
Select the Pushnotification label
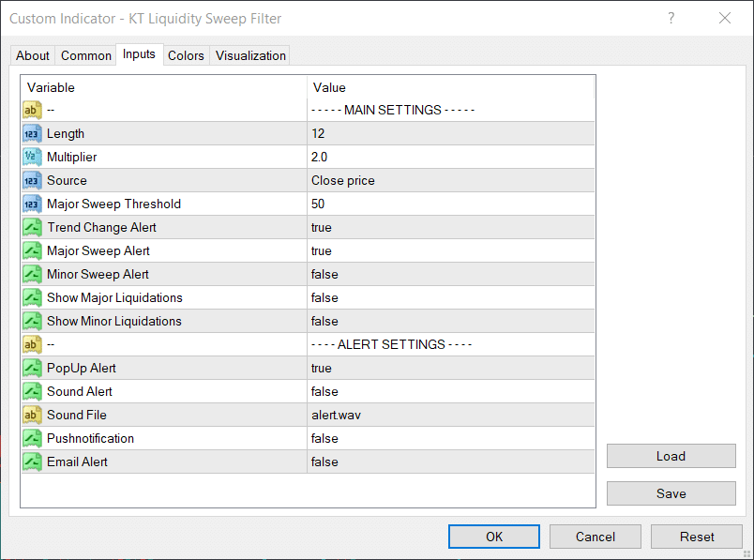tap(90, 438)
